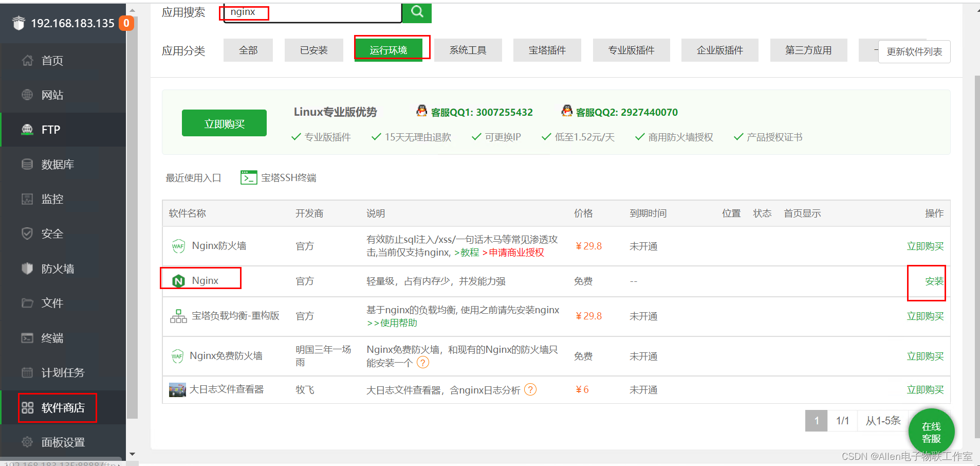This screenshot has height=466, width=980.
Task: Click the orange notification badge 0
Action: [126, 23]
